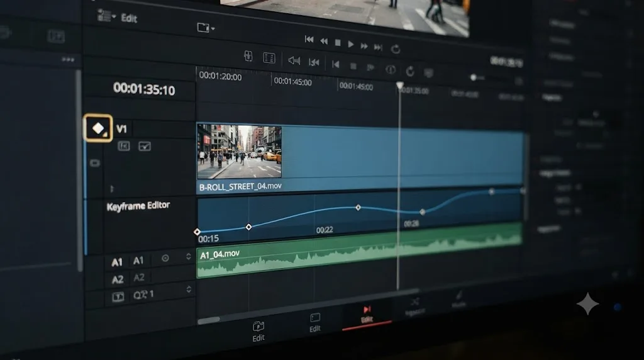Click the up-down stepper arrows on the A1 track
The height and width of the screenshot is (360, 644).
click(x=189, y=256)
